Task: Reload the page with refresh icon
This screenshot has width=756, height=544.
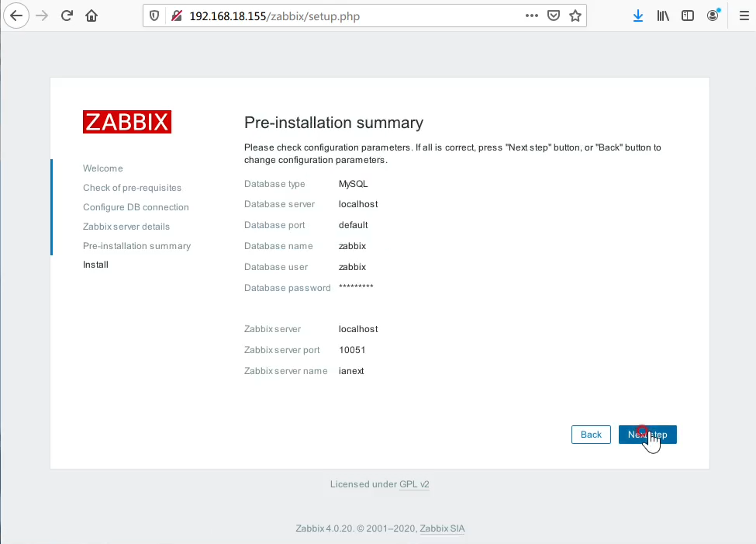Action: [x=67, y=16]
